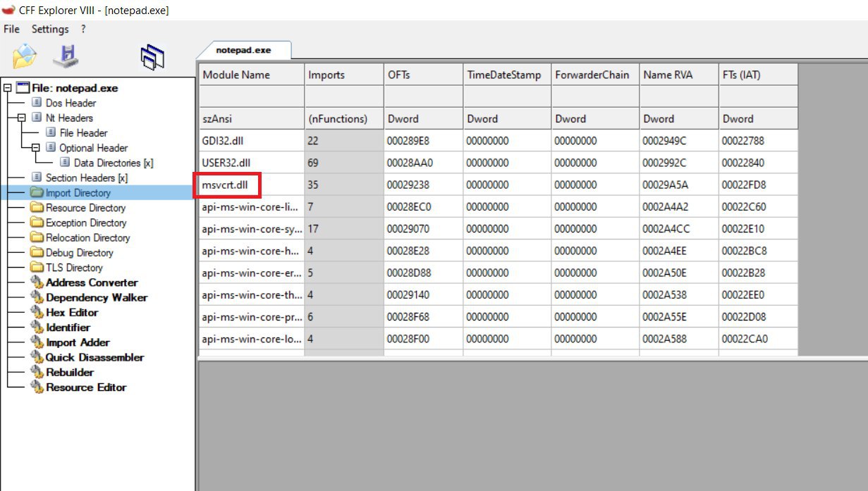
Task: Click the wrench icon beside Address Converter
Action: [37, 282]
